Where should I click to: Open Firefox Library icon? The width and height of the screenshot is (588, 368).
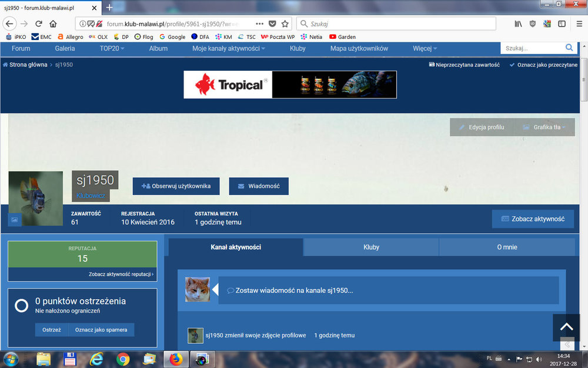point(518,24)
